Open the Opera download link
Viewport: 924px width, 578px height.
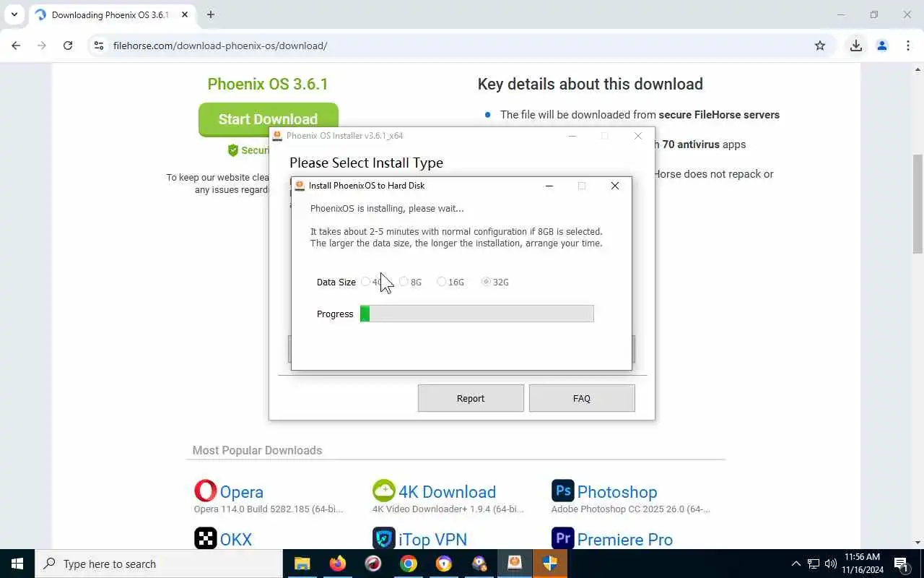coord(241,492)
